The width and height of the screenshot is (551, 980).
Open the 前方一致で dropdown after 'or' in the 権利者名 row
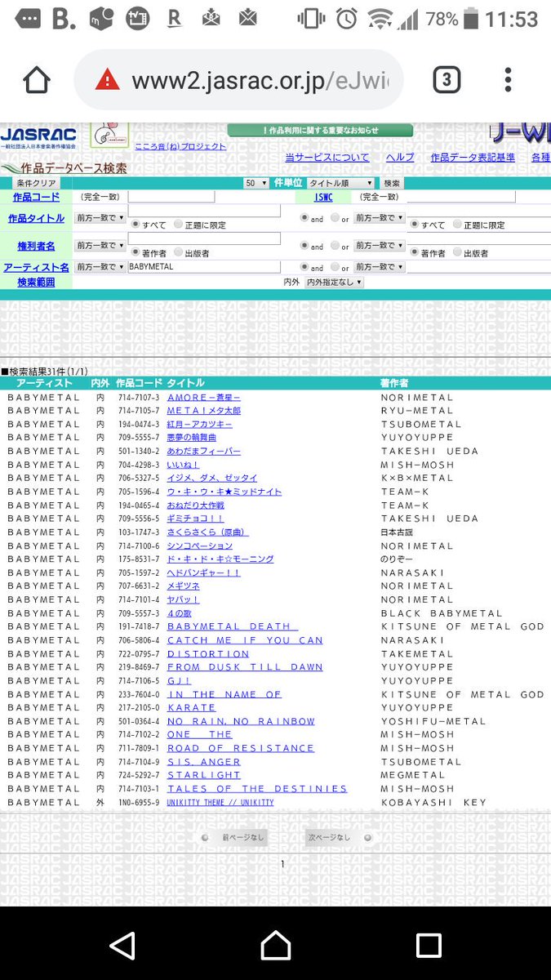coord(380,245)
